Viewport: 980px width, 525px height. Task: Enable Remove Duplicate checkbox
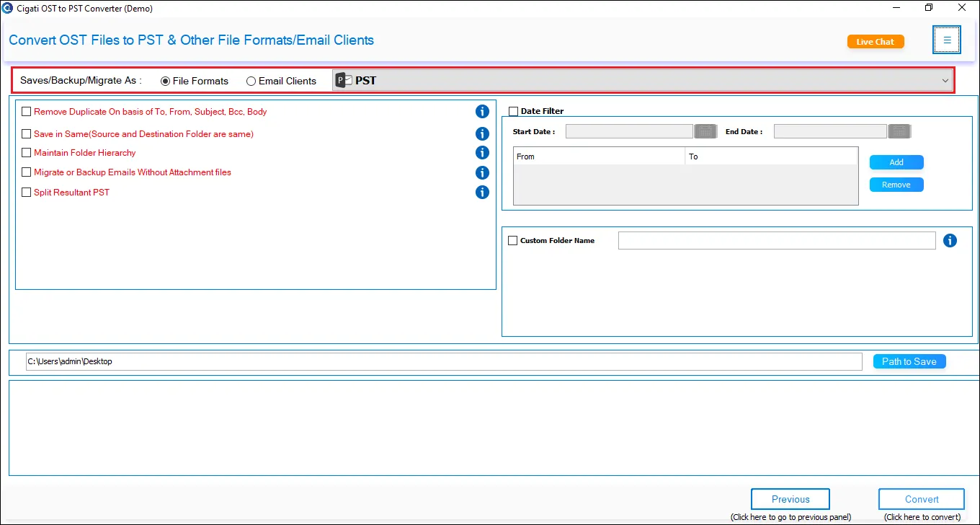pyautogui.click(x=27, y=112)
